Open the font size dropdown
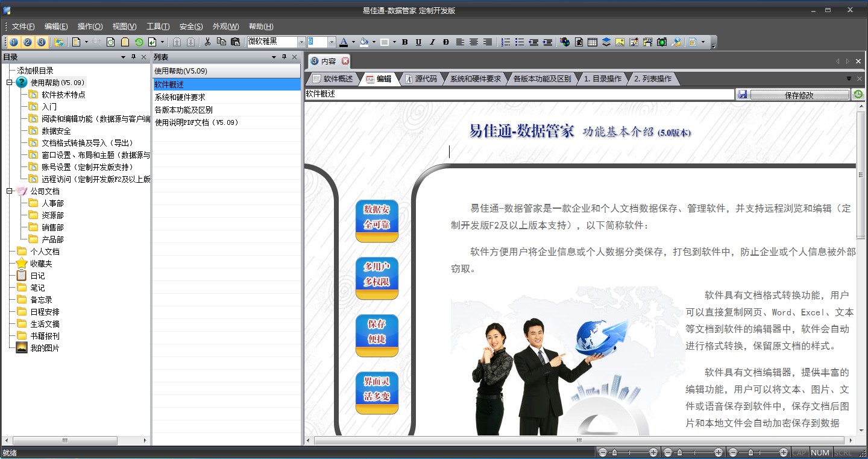 (x=332, y=42)
